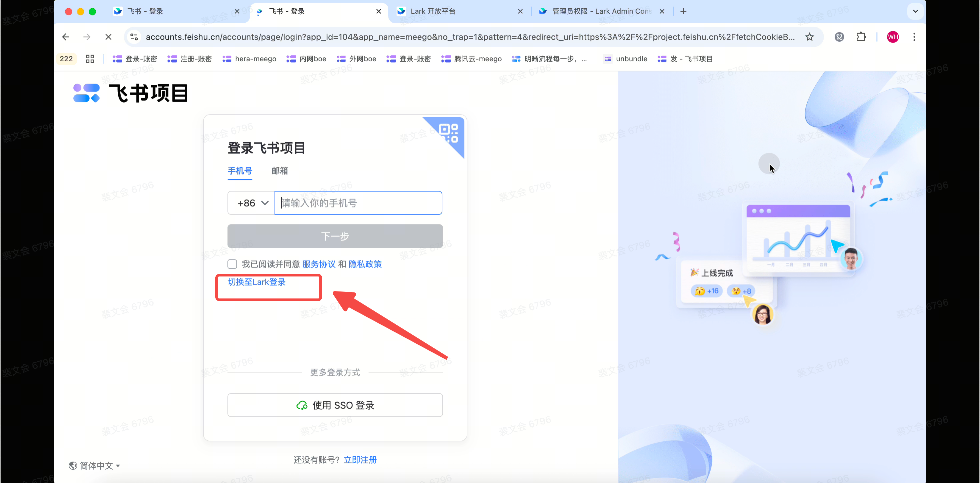Screen dimensions: 980x483
Task: Stop loading the page
Action: 108,37
